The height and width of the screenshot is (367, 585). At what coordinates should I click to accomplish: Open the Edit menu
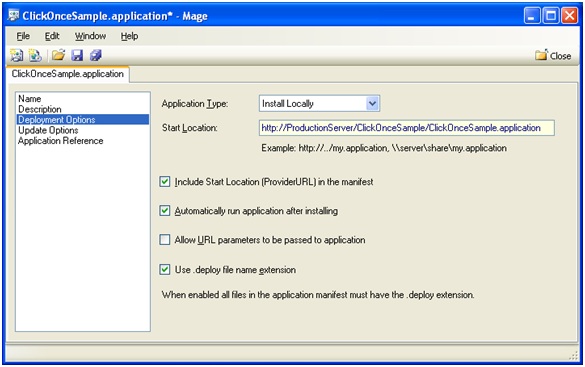pos(52,36)
